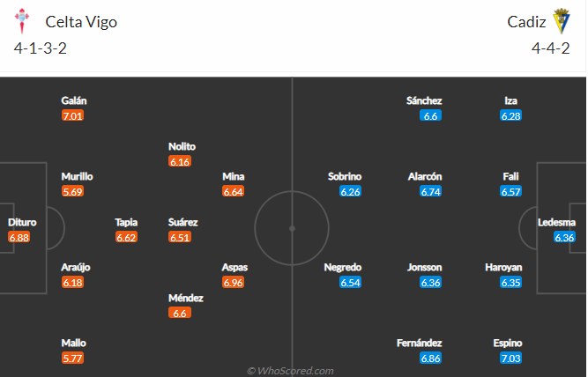
Task: Click Ledesma's 6.36 goalkeeper rating
Action: point(564,238)
